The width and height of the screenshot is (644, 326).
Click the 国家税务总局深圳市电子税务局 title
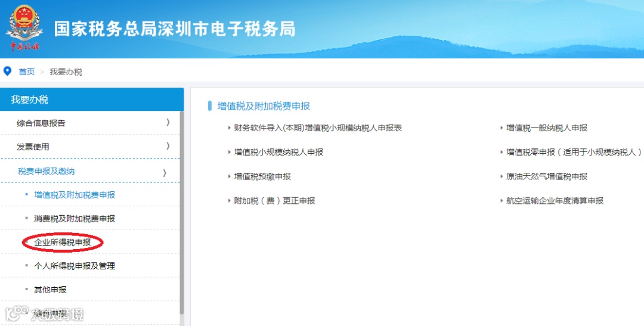click(x=175, y=29)
